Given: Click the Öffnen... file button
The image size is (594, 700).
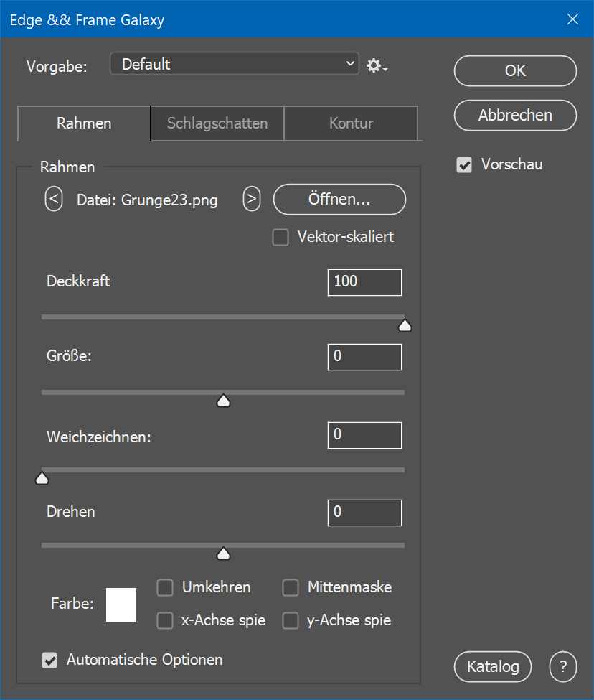Looking at the screenshot, I should click(x=339, y=200).
